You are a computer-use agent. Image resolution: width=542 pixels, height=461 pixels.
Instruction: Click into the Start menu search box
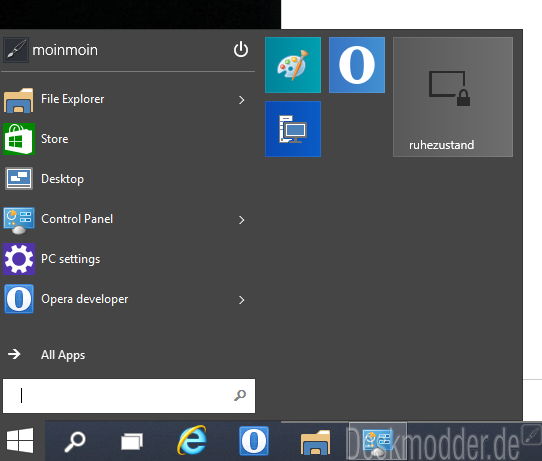pyautogui.click(x=129, y=396)
